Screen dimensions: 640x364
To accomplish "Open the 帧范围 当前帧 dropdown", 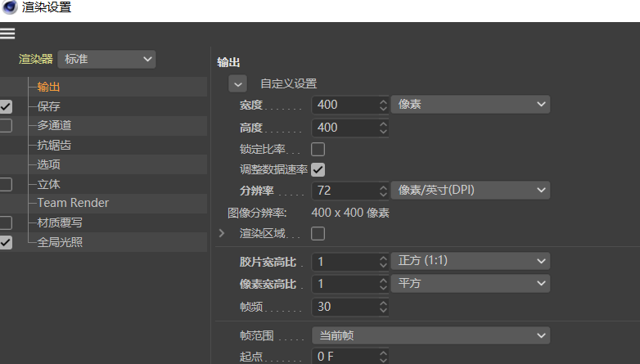I will [430, 336].
